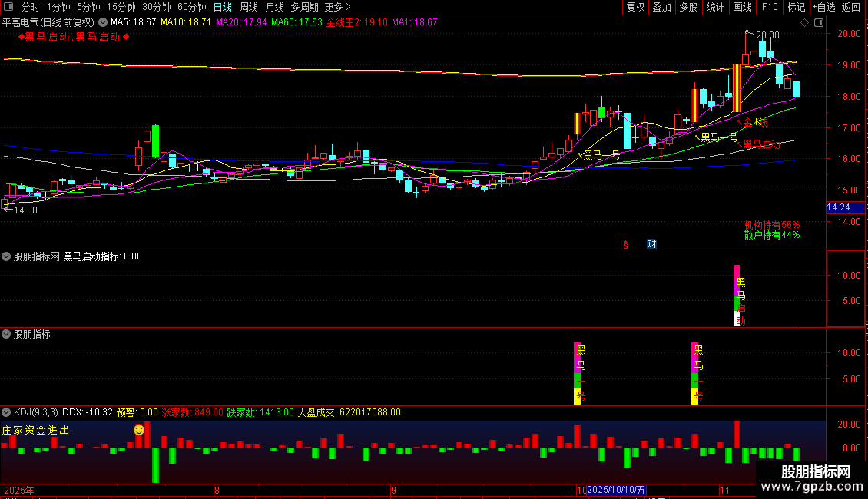The height and width of the screenshot is (499, 868).
Task: Select the 1分钟 period tab
Action: coord(58,7)
